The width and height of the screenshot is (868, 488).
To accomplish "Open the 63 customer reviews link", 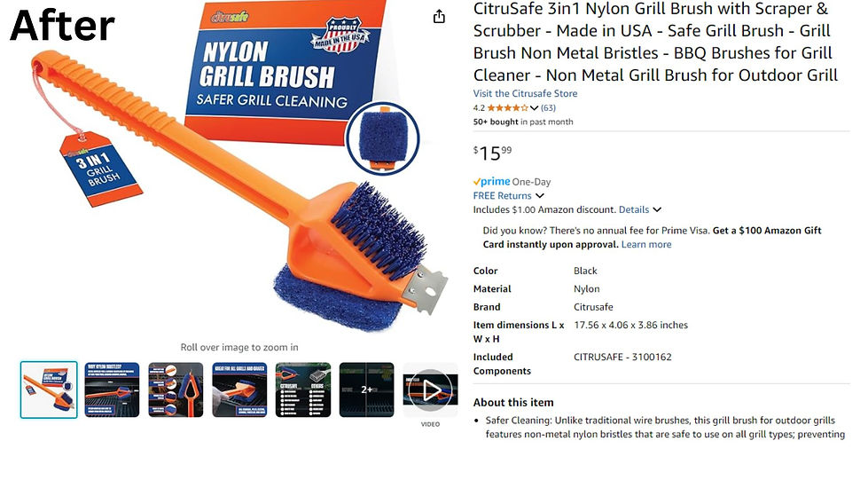I will click(548, 108).
